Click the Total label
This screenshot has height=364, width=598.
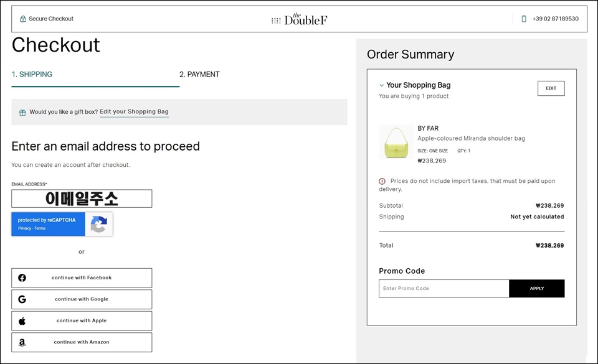click(386, 246)
